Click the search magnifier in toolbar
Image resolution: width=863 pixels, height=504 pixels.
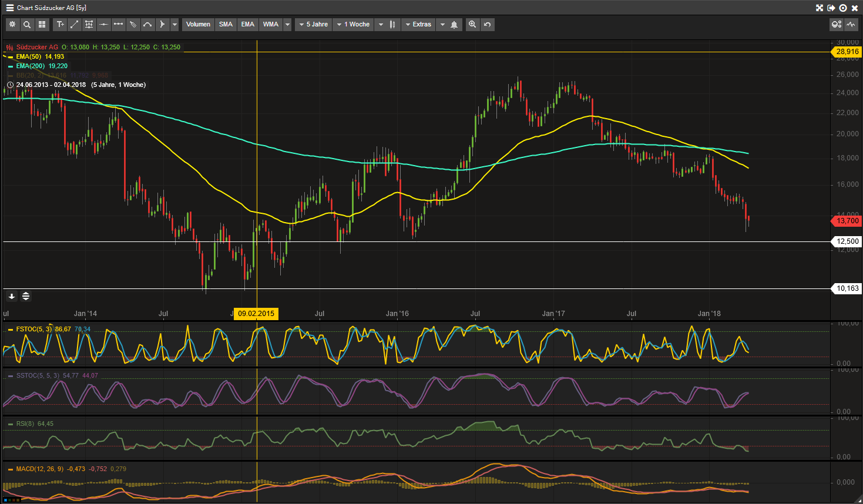click(27, 25)
